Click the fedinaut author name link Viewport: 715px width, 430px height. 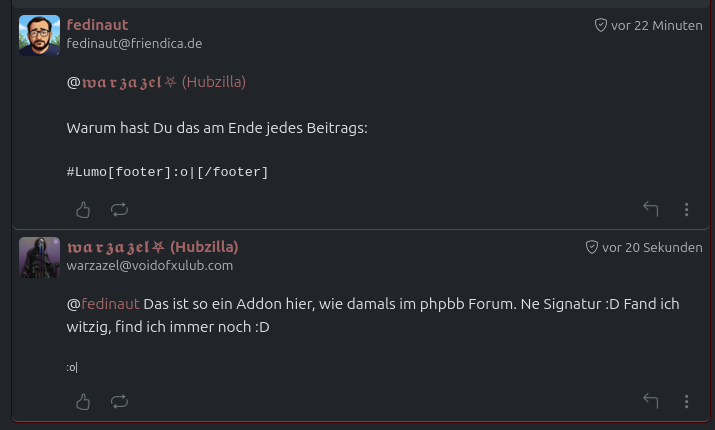(97, 24)
